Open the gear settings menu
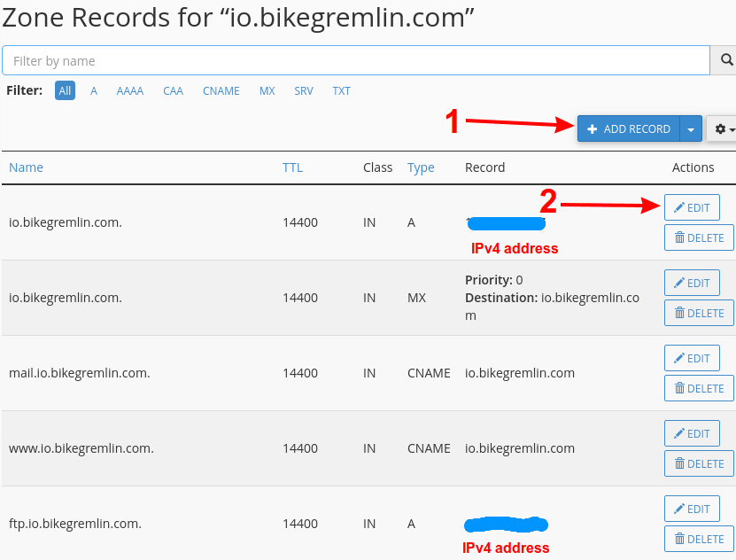Image resolution: width=736 pixels, height=560 pixels. (723, 128)
